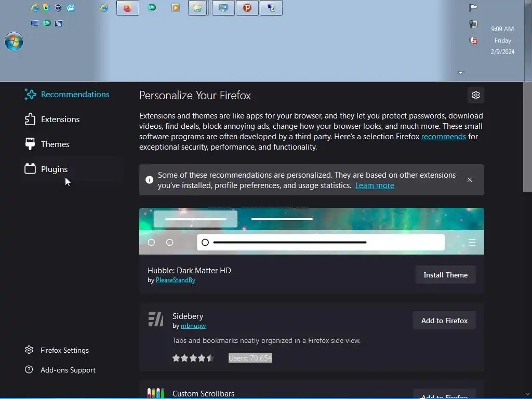Click the Learn more link in notice
The height and width of the screenshot is (399, 532).
point(375,185)
